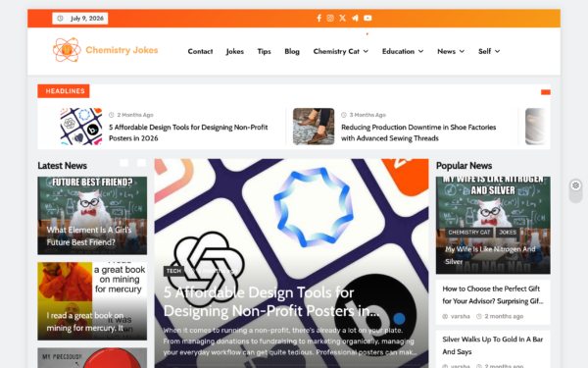Open How to Choose the Perfect Gift post

coord(493,294)
